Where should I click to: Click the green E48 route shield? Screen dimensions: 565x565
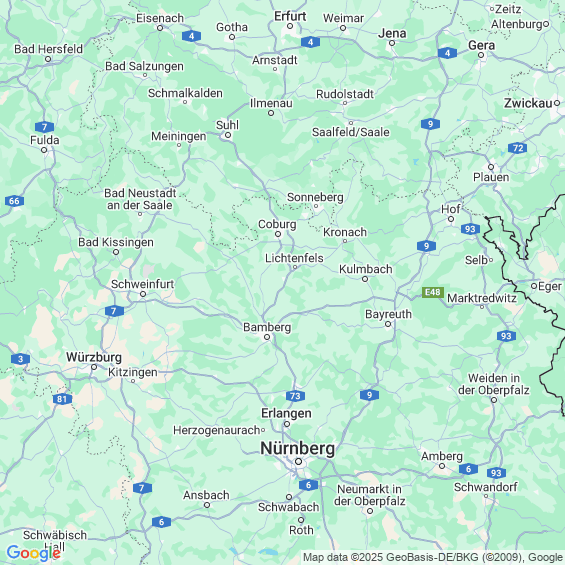433,292
